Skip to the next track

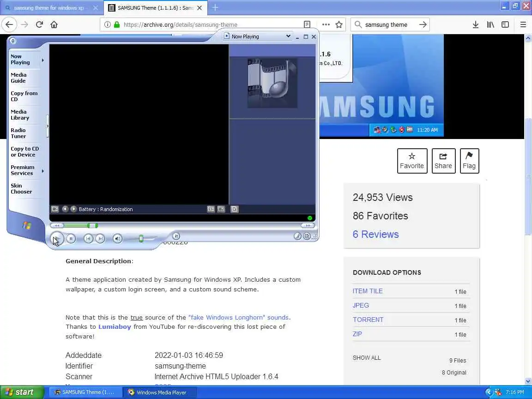coord(100,239)
